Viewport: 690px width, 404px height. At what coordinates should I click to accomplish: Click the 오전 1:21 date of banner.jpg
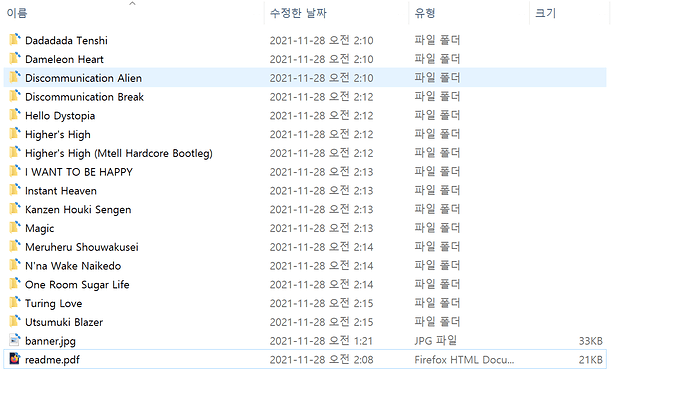coord(321,341)
